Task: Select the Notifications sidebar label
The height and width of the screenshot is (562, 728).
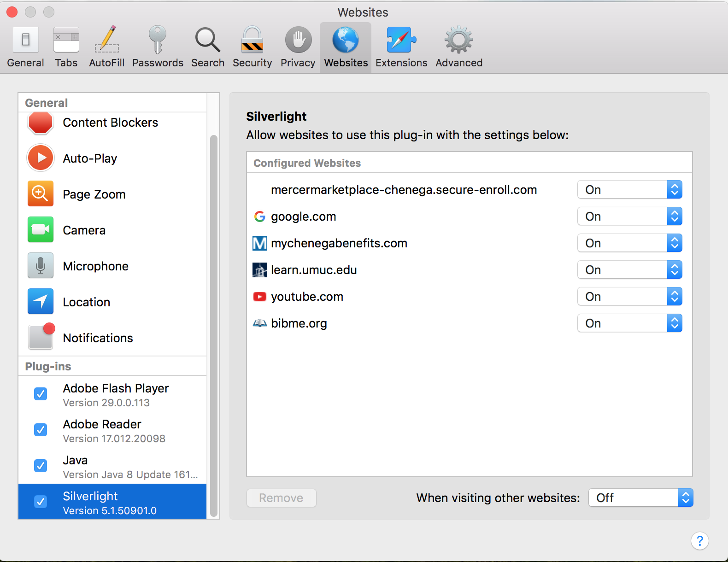Action: [98, 338]
